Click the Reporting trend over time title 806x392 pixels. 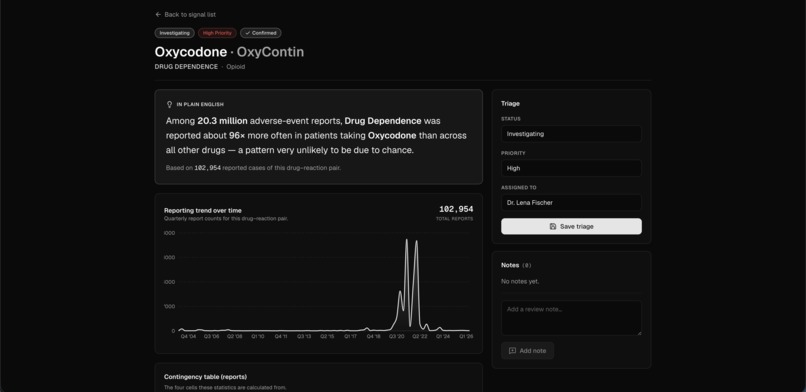(x=203, y=210)
